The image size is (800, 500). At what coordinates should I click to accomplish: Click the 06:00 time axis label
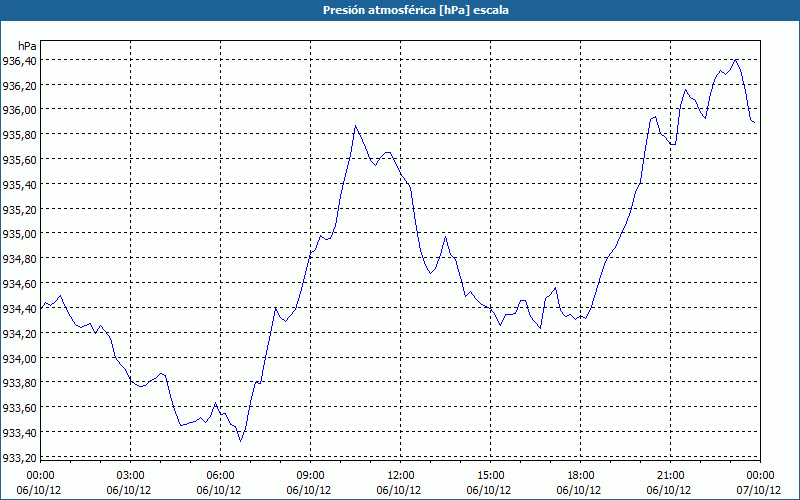[x=220, y=476]
